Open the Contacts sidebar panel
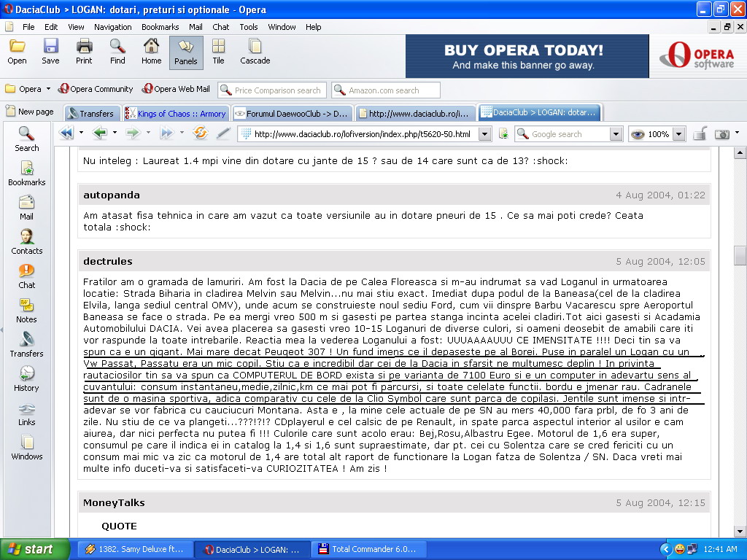The height and width of the screenshot is (560, 747). pyautogui.click(x=27, y=241)
